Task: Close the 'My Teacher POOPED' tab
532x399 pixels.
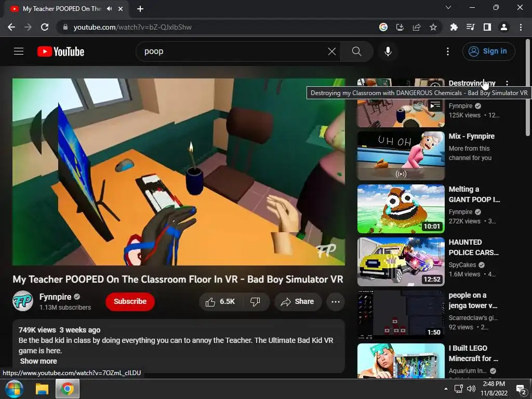Action: (121, 9)
